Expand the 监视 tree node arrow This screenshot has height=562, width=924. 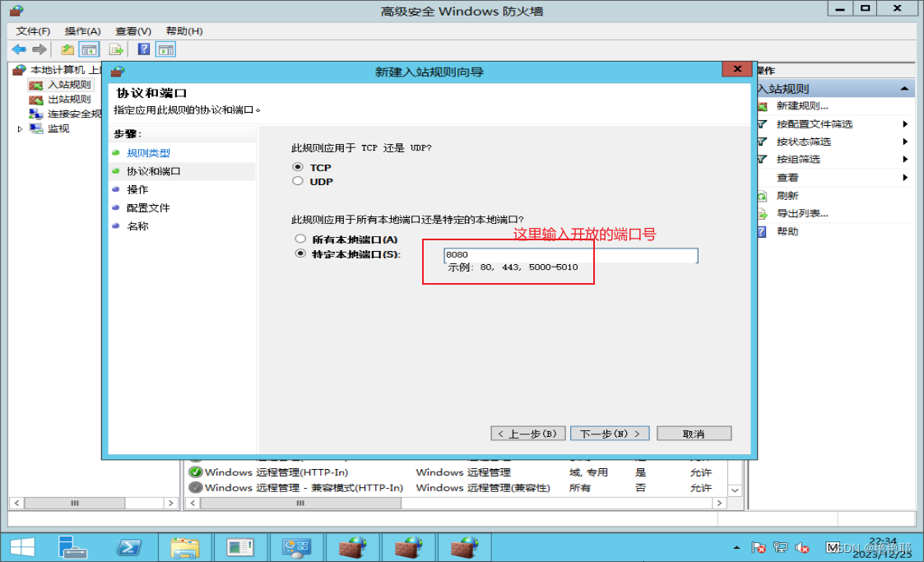pyautogui.click(x=20, y=129)
